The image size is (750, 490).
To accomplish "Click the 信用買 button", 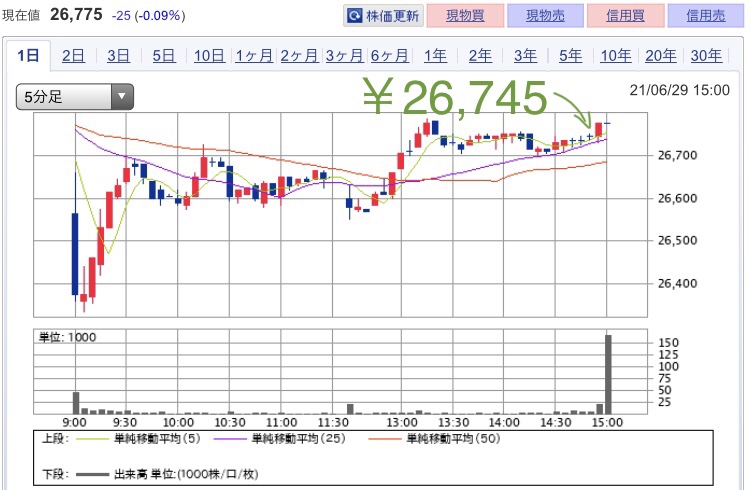I will (x=625, y=16).
